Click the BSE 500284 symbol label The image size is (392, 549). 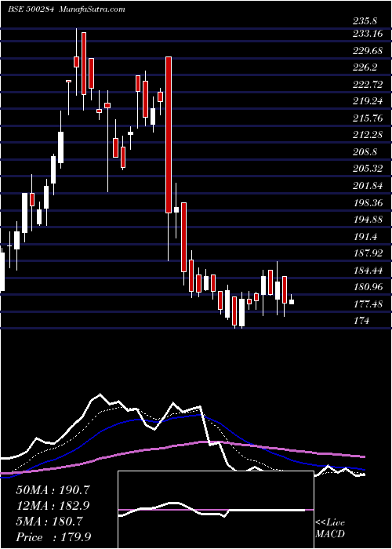31,9
